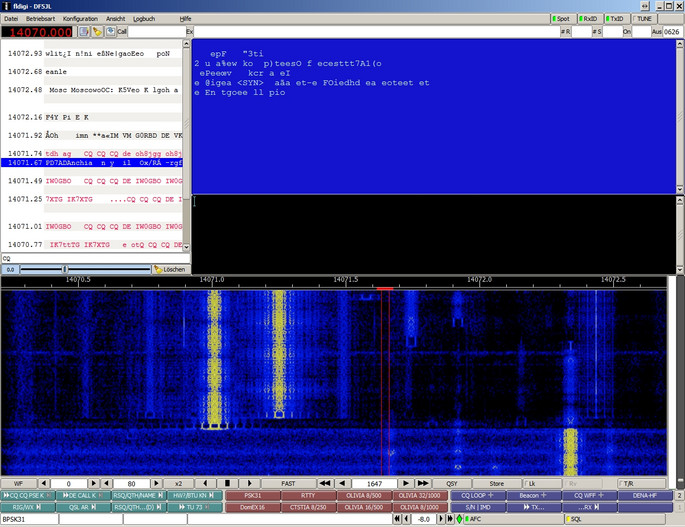The width and height of the screenshot is (685, 527).
Task: Click the waterfall lower-level increase arrow
Action: (93, 483)
